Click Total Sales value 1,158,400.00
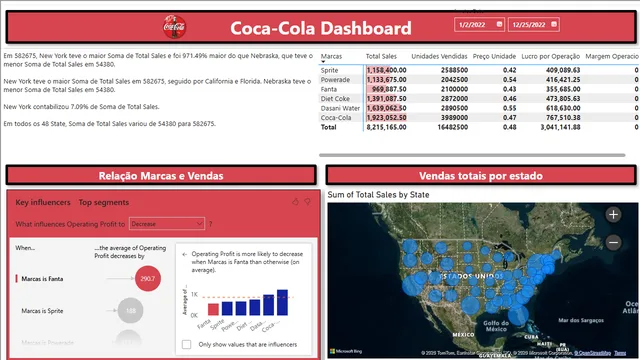Viewport: 640px width, 360px height. 386,70
